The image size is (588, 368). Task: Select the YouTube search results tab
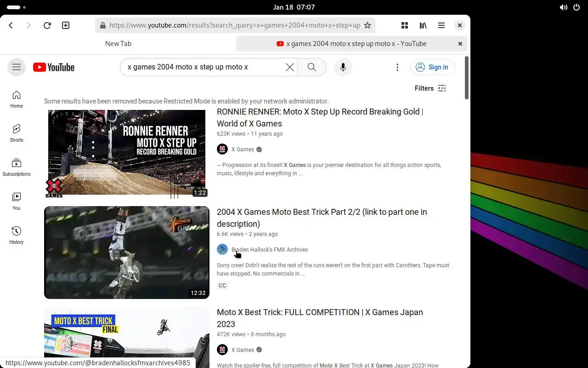pos(351,44)
